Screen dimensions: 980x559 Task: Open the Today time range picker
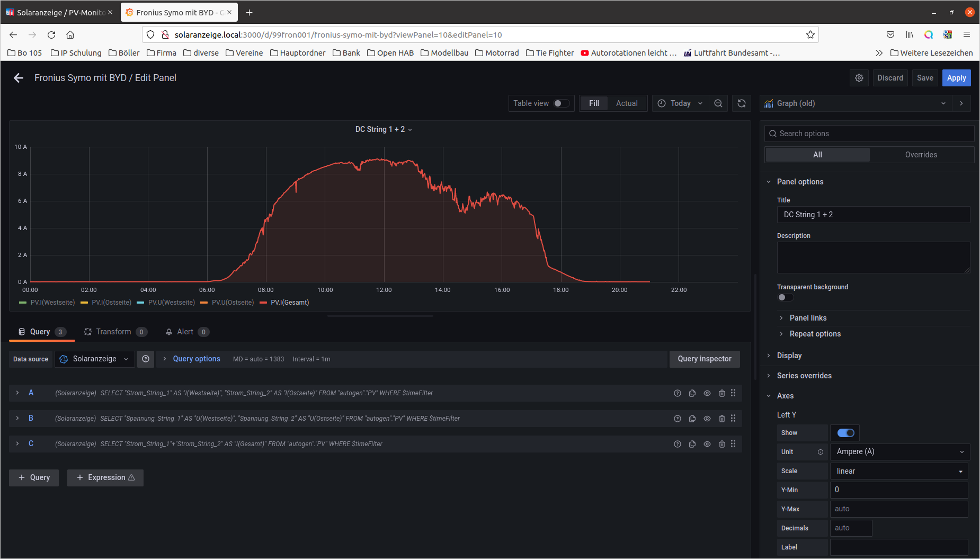tap(681, 103)
